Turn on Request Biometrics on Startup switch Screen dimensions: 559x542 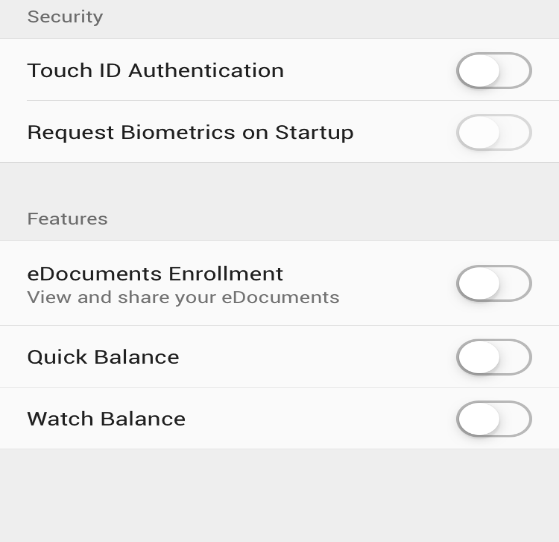[x=494, y=132]
